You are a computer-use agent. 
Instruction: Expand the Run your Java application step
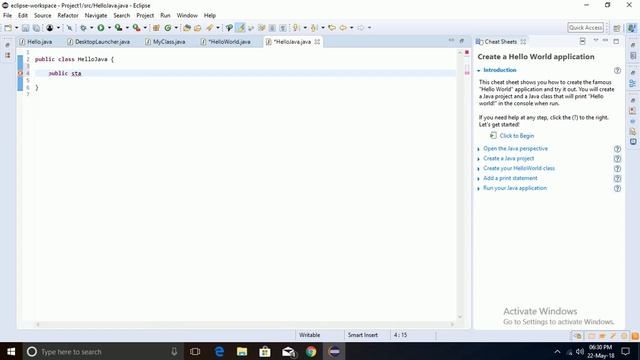[x=479, y=189]
